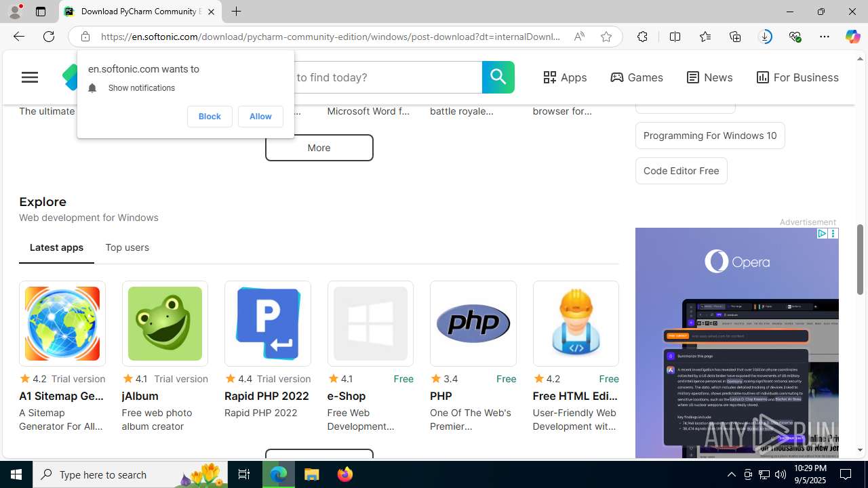The width and height of the screenshot is (868, 488).
Task: Launch Firefox from taskbar
Action: 345,474
